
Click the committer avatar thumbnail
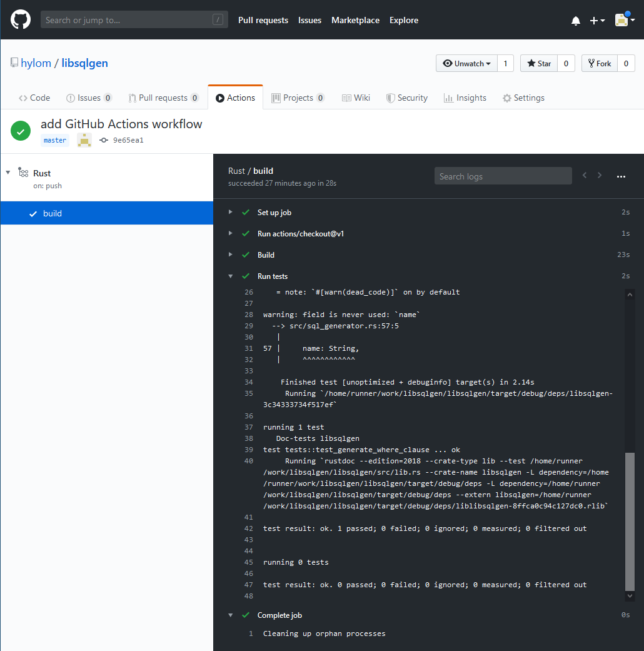tap(84, 140)
